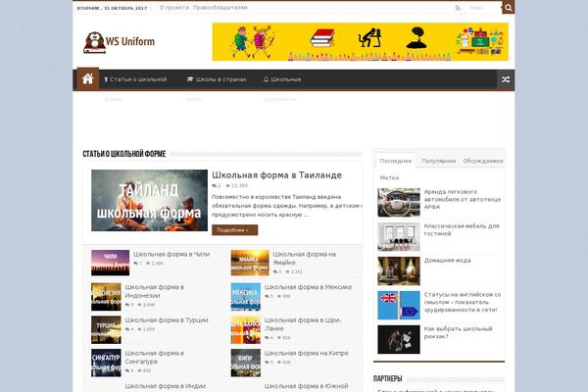Viewport: 588px width, 392px height.
Task: Open the 'Статьи о школьной форме' menu
Action: [135, 79]
